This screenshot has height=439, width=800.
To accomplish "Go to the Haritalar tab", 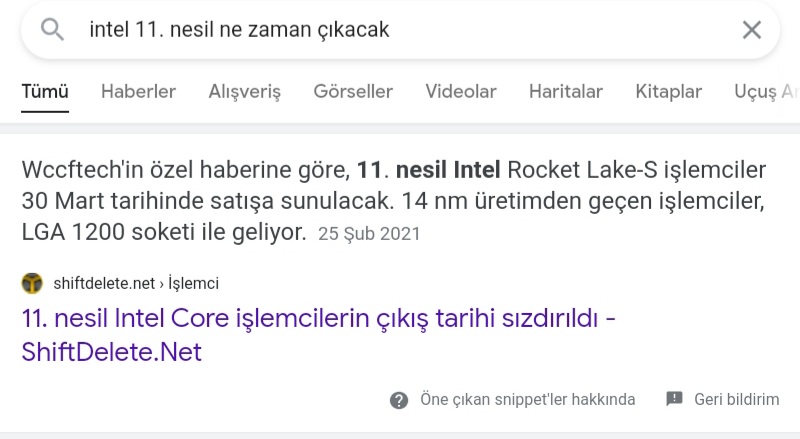I will [566, 92].
